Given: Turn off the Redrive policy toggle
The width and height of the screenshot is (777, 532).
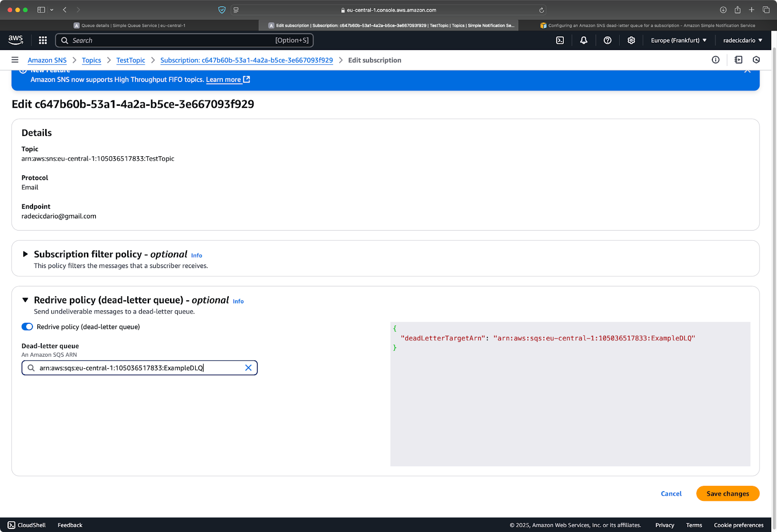Looking at the screenshot, I should coord(27,327).
